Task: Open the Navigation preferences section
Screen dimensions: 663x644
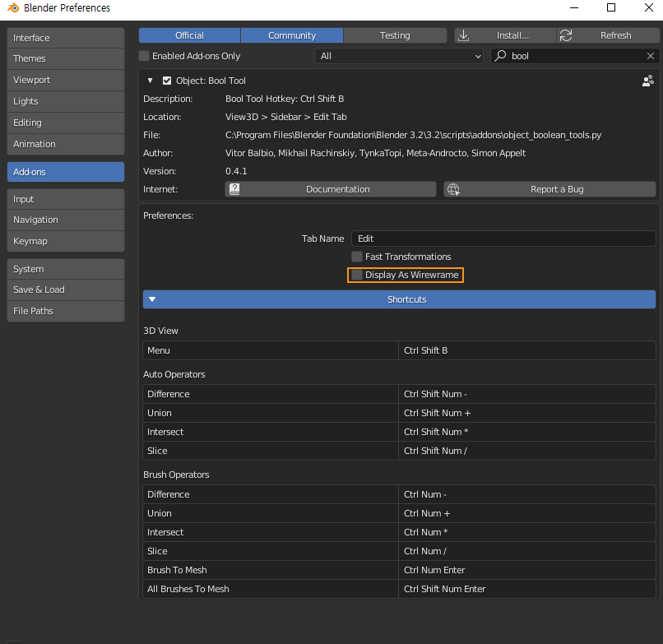Action: click(x=66, y=220)
